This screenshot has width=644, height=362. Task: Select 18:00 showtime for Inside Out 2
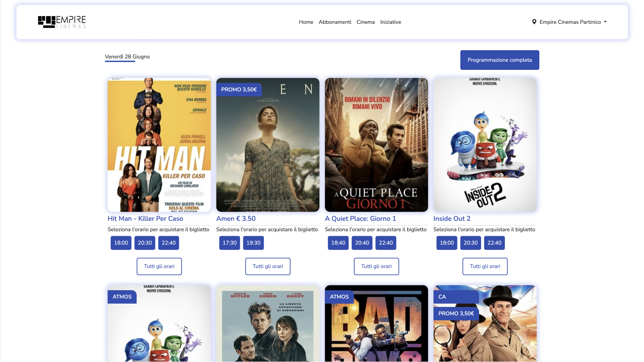[447, 243]
